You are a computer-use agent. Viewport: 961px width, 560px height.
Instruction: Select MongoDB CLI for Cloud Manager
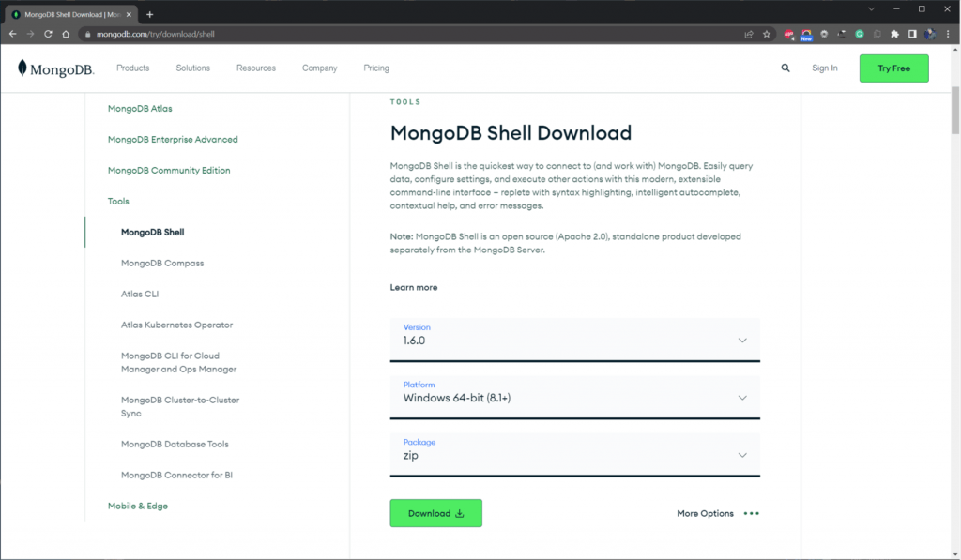click(x=179, y=362)
